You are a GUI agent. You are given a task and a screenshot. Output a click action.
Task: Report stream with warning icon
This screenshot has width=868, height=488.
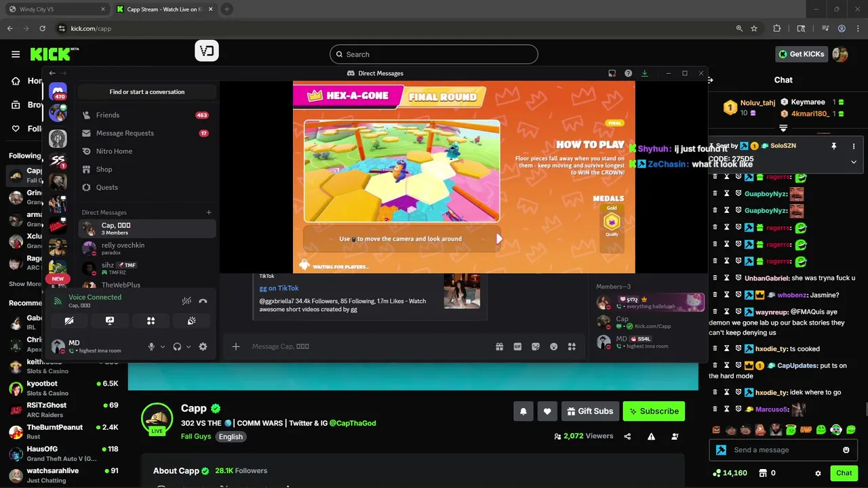(x=651, y=436)
